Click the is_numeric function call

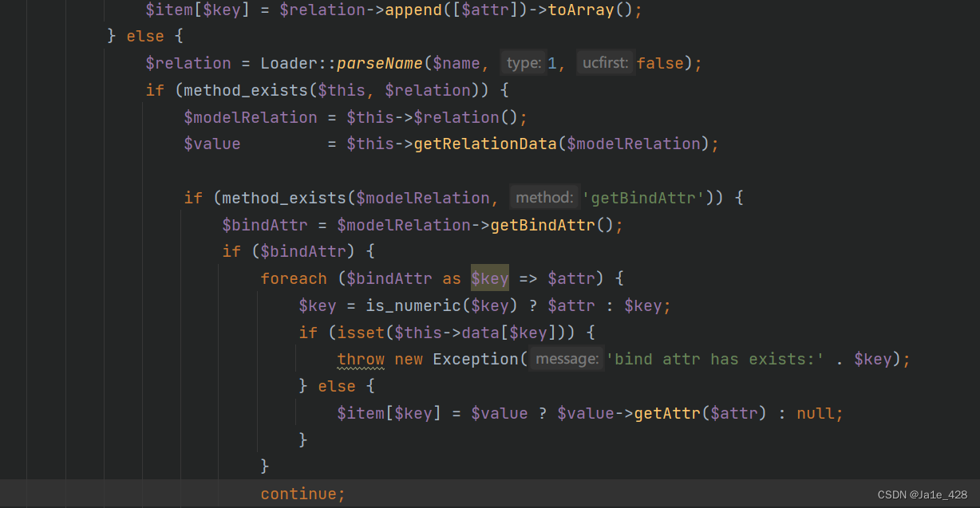click(x=413, y=305)
